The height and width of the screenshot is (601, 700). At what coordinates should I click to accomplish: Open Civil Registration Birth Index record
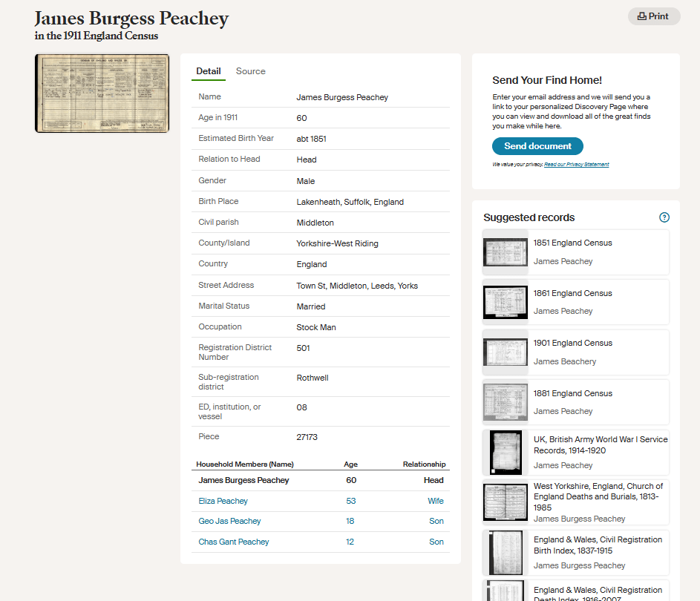point(598,545)
